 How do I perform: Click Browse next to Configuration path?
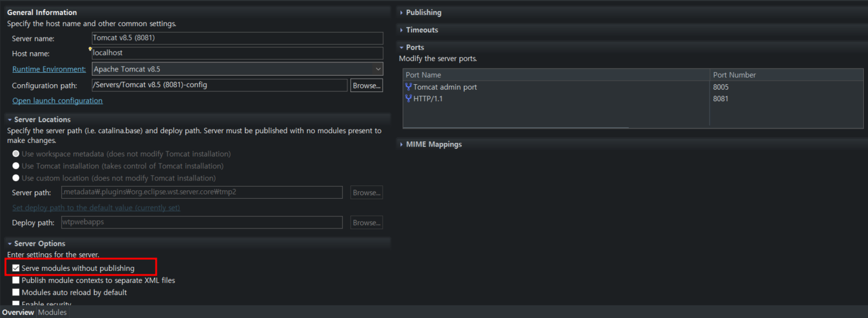click(366, 85)
